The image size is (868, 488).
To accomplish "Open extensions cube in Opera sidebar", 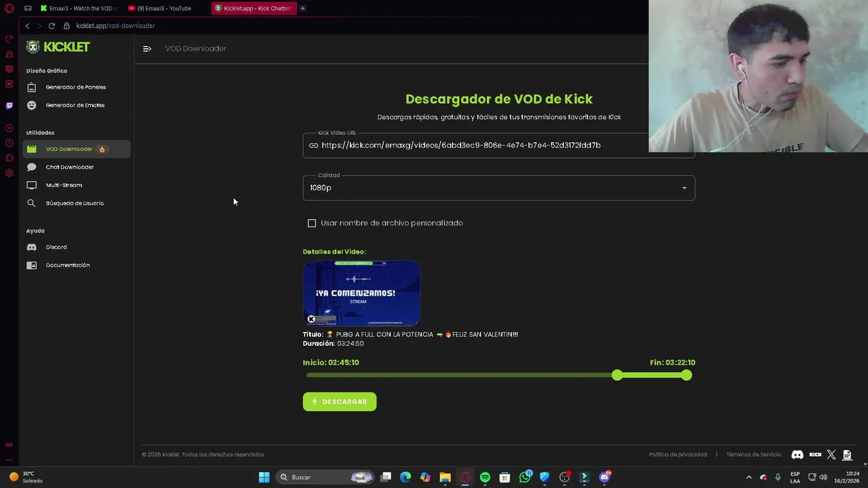I will 9,158.
